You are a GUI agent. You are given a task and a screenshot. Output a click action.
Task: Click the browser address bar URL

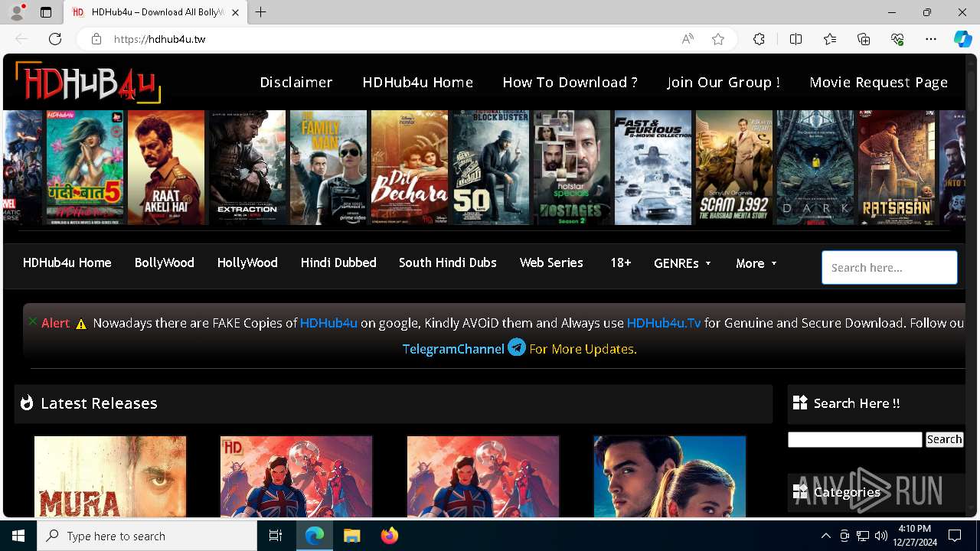tap(159, 39)
